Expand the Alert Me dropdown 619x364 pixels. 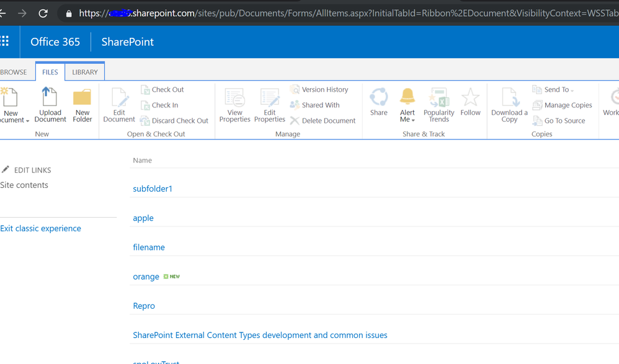(413, 120)
